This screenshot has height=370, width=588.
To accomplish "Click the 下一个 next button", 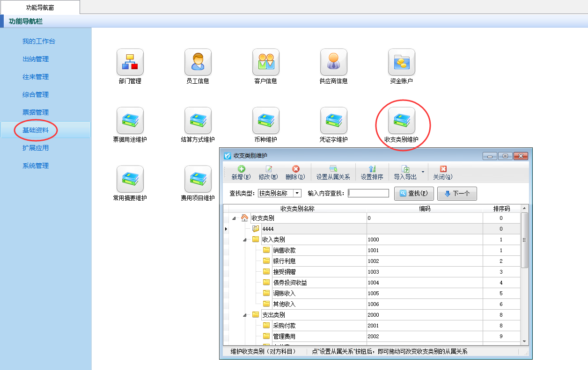I will tap(457, 193).
